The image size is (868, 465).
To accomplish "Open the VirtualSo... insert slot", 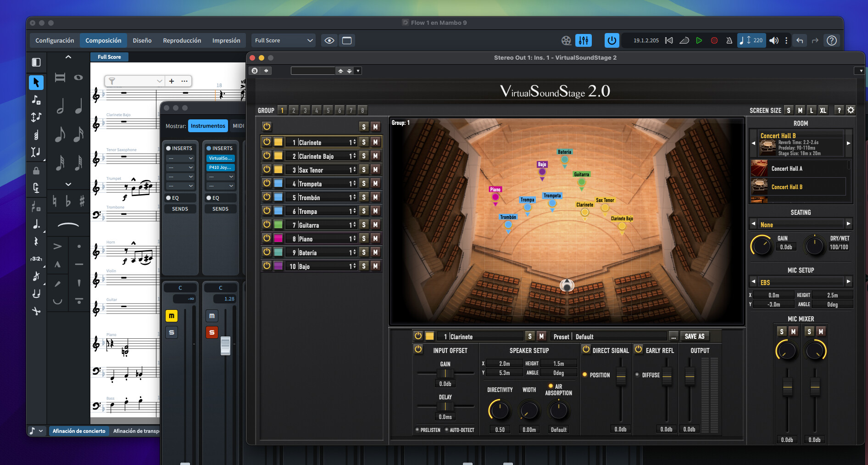I will (x=221, y=158).
